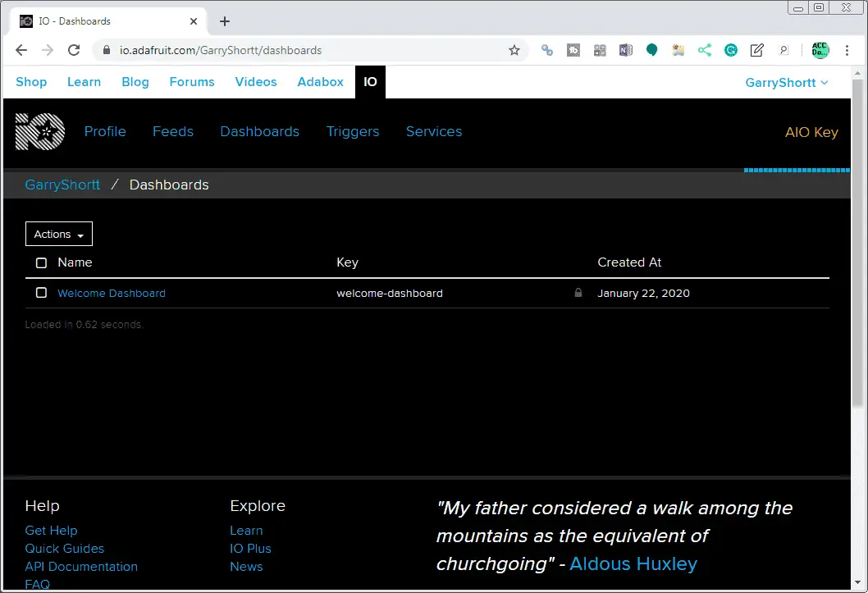Open API Documentation link
This screenshot has width=868, height=593.
[x=81, y=567]
